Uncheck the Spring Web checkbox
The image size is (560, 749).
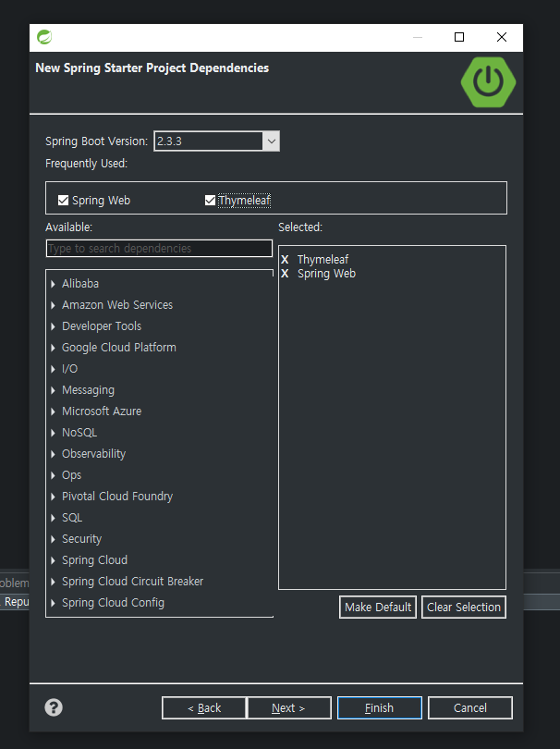[x=63, y=200]
